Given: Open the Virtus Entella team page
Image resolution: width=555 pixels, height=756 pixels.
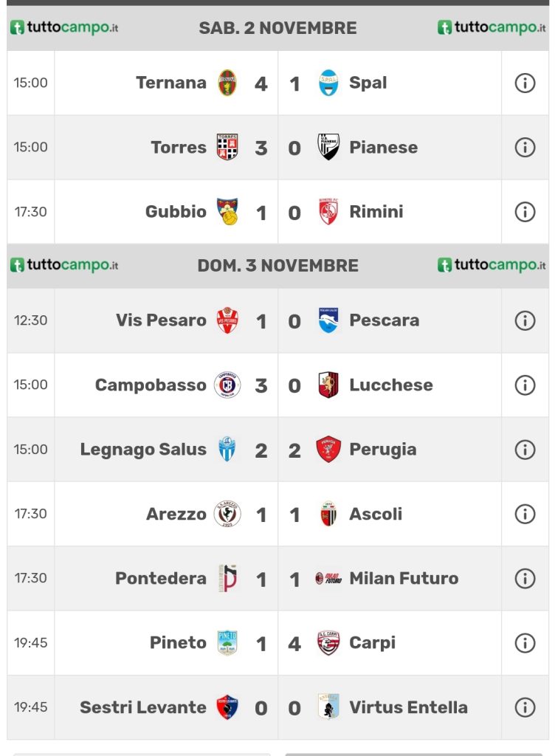Looking at the screenshot, I should pos(408,707).
